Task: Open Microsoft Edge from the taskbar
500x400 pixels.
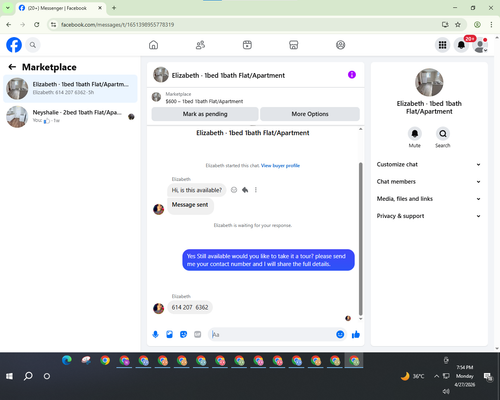Action: (67, 360)
